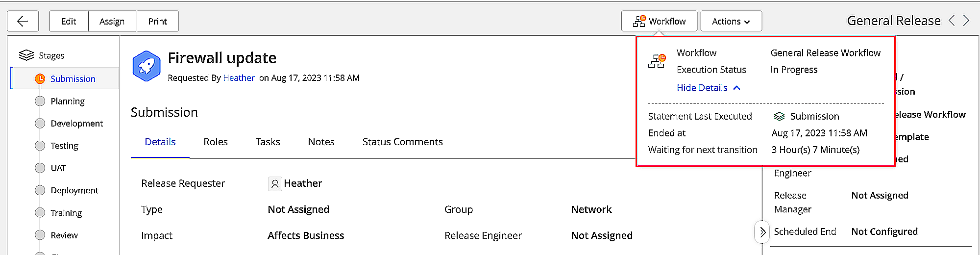
Task: Expand the right side panel arrow
Action: tap(762, 232)
